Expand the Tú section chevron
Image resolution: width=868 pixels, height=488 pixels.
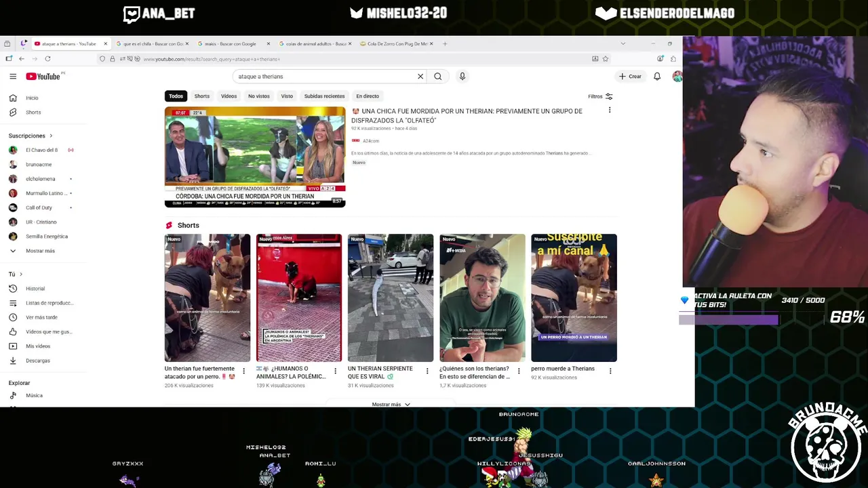pyautogui.click(x=21, y=274)
